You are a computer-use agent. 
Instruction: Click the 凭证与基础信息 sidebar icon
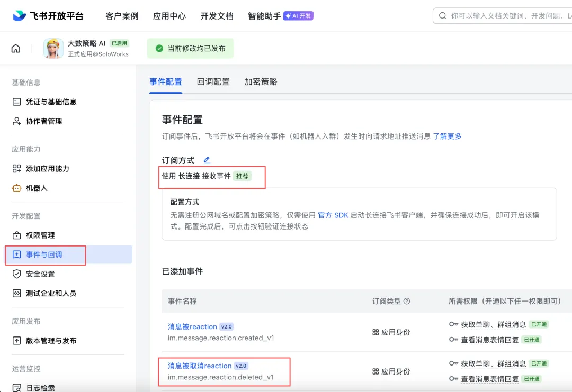(x=17, y=102)
